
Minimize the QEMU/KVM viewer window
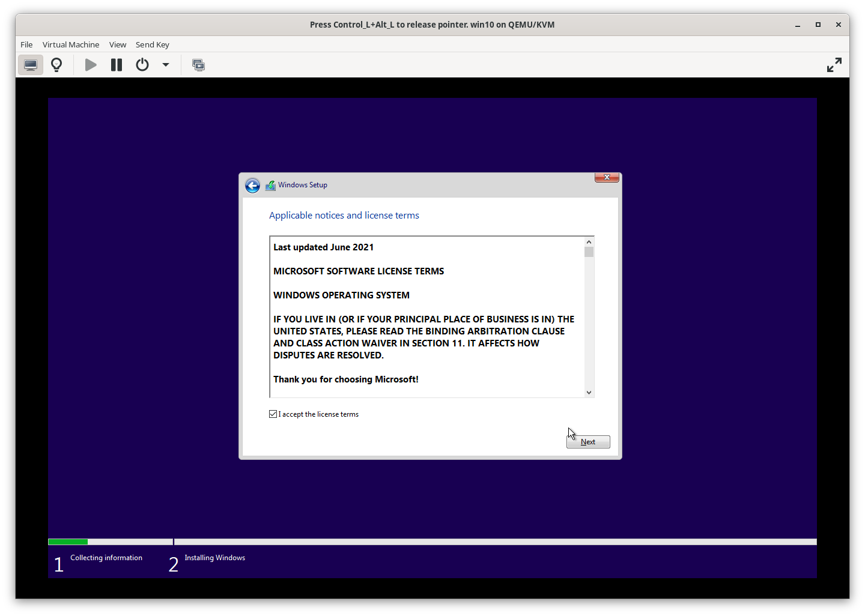coord(798,25)
